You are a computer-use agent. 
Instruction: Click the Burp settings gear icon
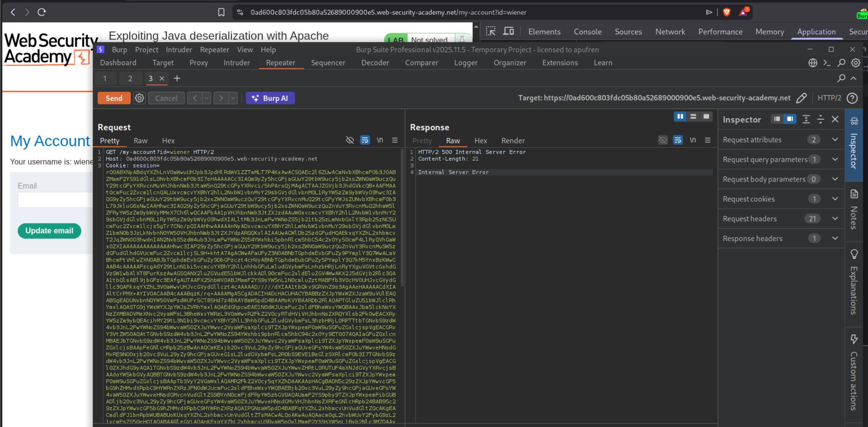(x=855, y=63)
